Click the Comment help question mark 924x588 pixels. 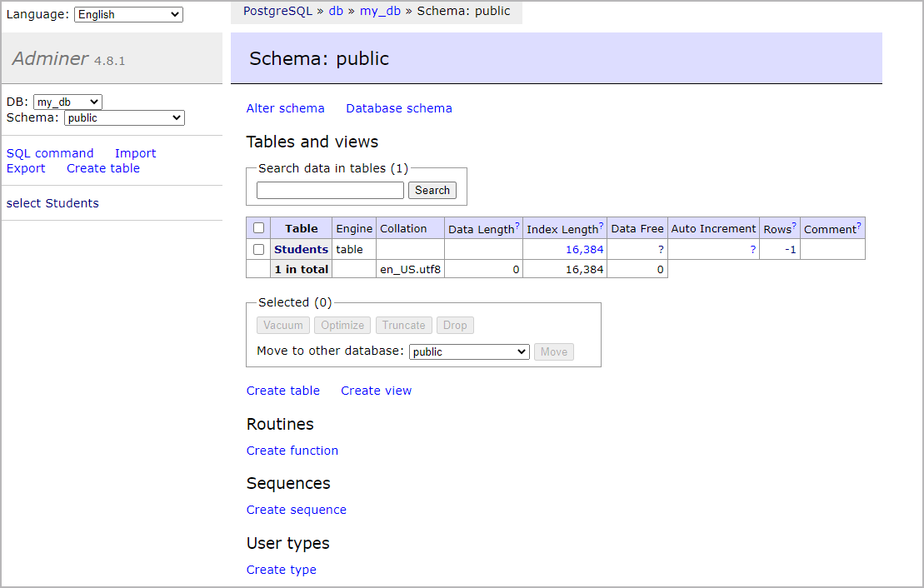pyautogui.click(x=858, y=226)
